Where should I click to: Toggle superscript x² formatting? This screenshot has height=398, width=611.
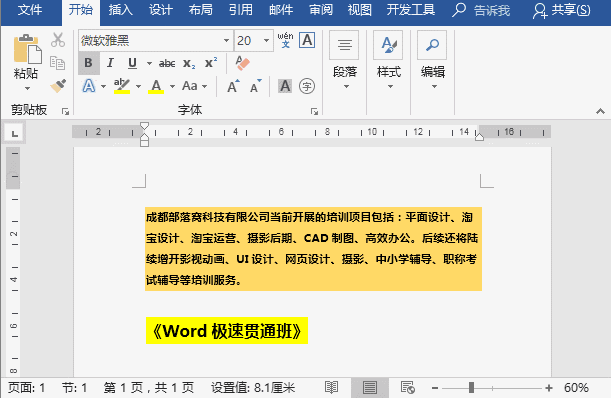point(211,63)
